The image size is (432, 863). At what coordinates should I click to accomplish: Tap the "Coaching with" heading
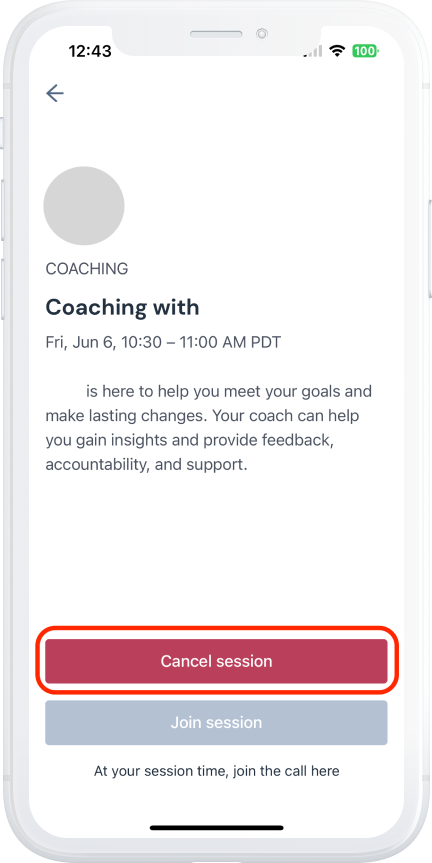coord(122,307)
